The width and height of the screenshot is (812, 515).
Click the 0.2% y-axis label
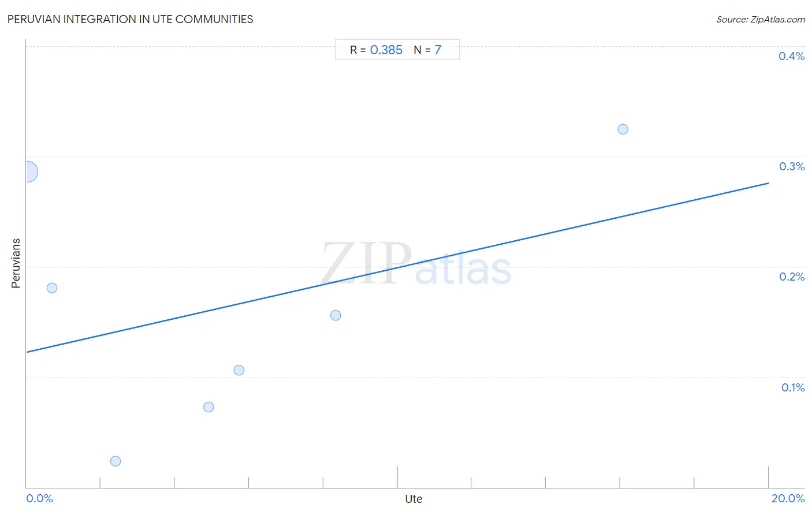click(x=791, y=277)
